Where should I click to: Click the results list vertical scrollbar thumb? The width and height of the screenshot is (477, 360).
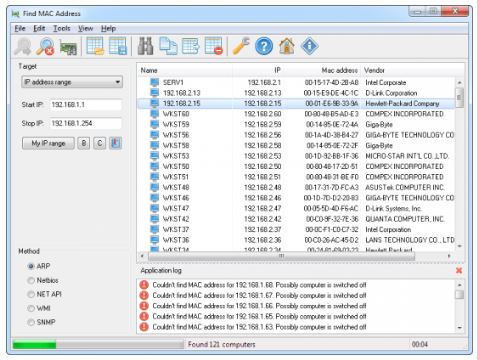click(459, 97)
